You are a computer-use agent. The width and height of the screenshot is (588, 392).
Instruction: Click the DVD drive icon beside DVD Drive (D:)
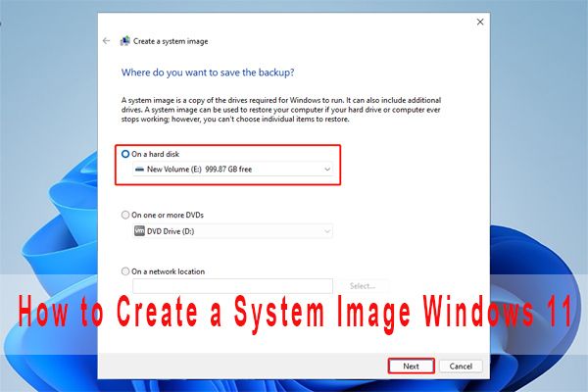139,231
